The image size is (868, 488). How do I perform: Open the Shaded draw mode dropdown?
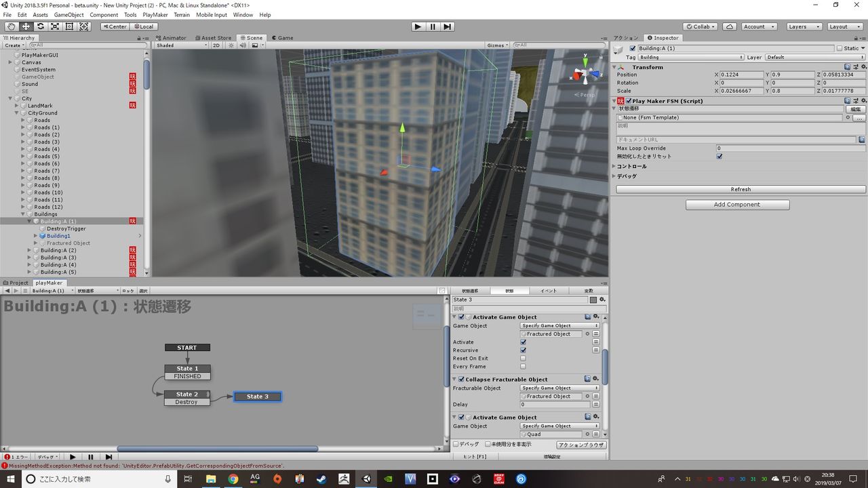[182, 45]
